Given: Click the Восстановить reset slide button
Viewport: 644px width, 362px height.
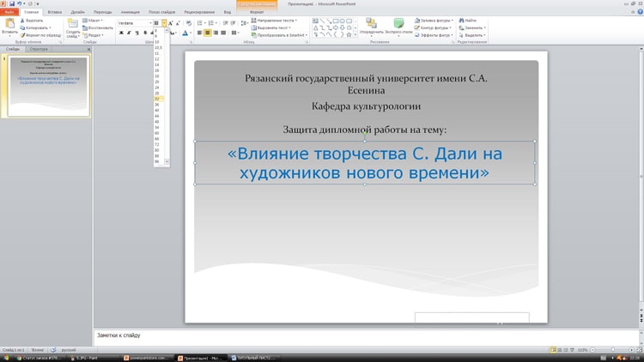Looking at the screenshot, I should [x=99, y=27].
